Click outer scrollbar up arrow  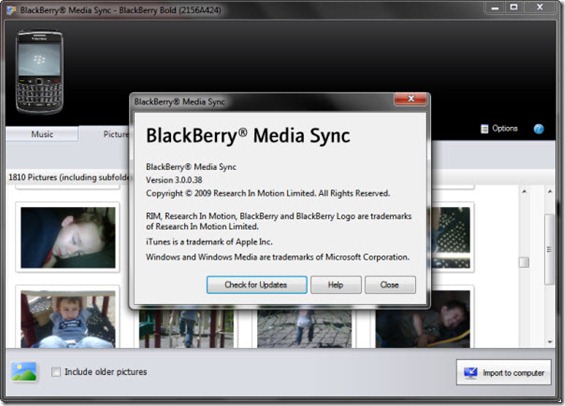(x=550, y=191)
